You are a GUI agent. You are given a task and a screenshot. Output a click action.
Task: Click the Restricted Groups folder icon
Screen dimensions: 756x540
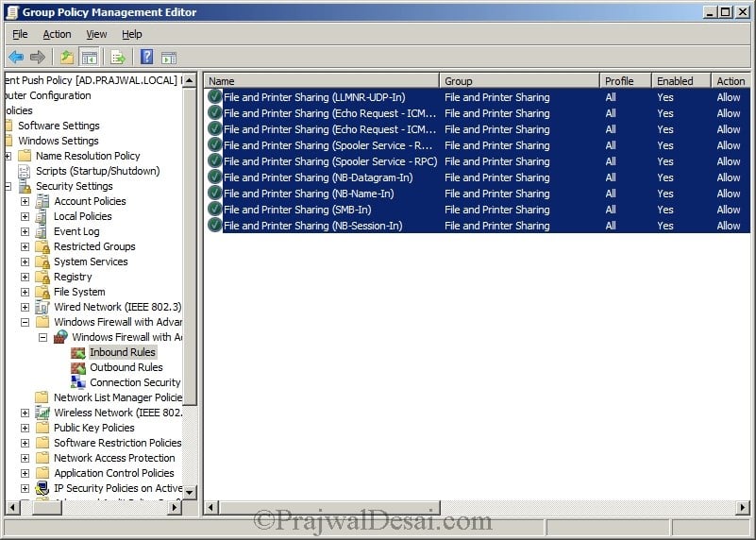click(x=42, y=246)
